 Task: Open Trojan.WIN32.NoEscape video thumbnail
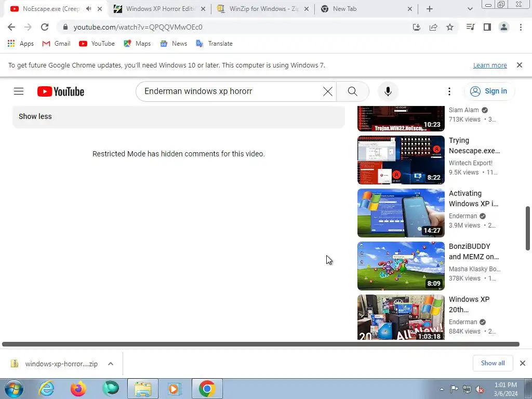(401, 119)
